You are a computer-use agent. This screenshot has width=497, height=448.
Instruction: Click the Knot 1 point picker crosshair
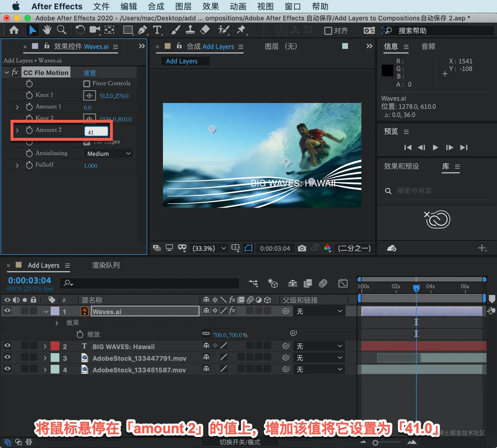(89, 96)
